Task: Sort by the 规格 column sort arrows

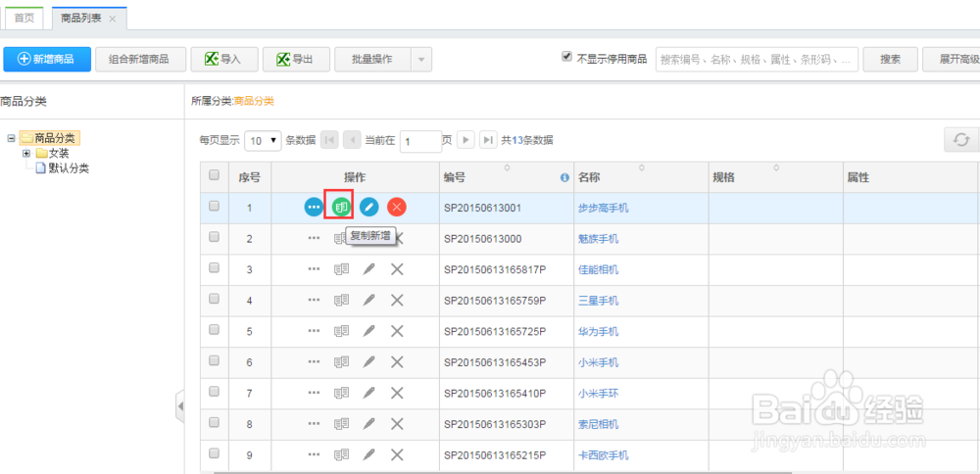Action: (776, 167)
